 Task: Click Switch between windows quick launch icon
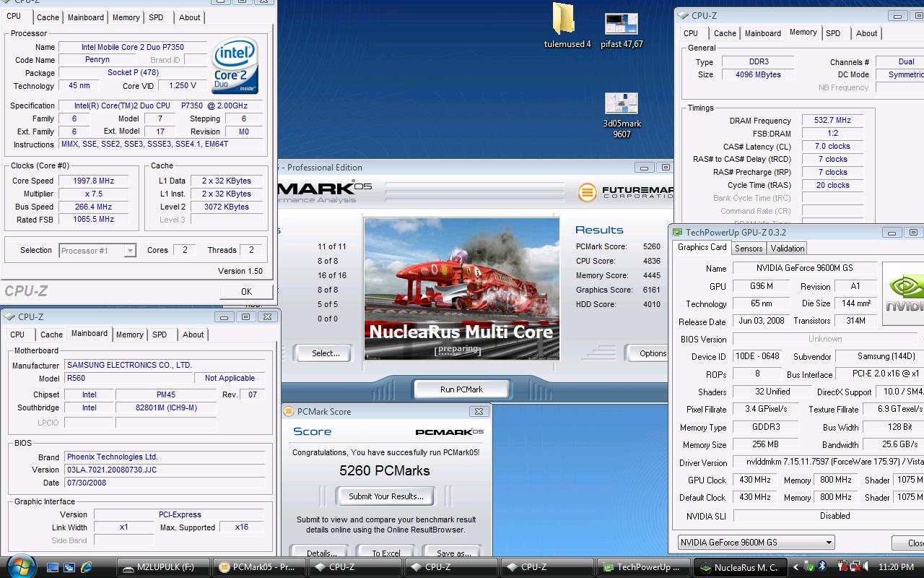point(70,567)
